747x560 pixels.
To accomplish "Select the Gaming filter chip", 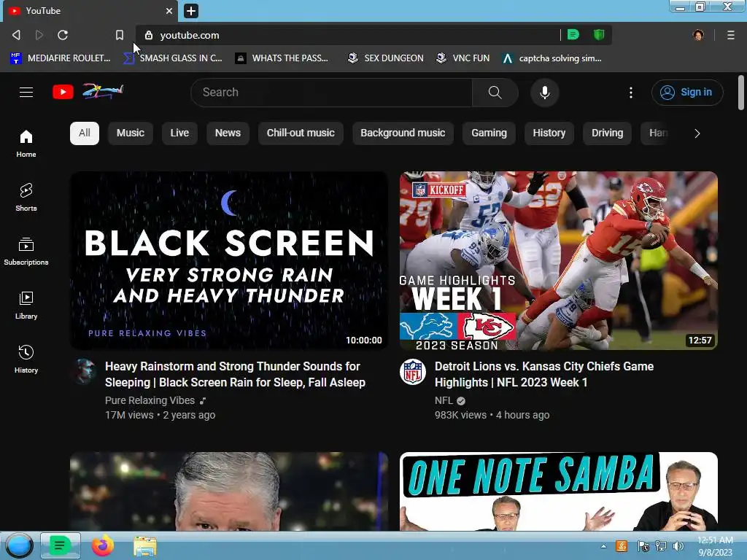I will (x=489, y=133).
